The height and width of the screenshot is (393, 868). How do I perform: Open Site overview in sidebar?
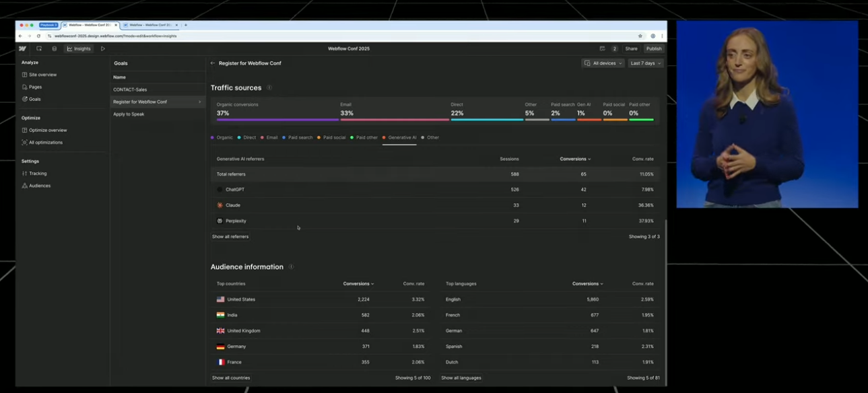40,75
